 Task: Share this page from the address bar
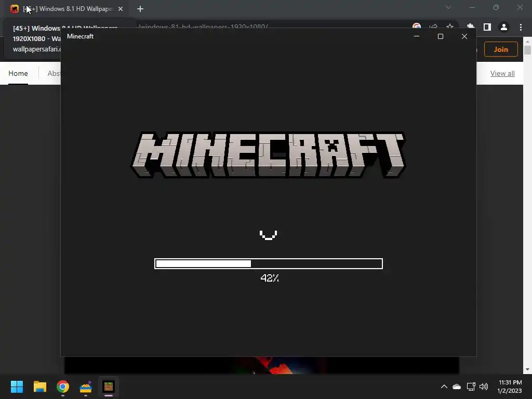433,27
